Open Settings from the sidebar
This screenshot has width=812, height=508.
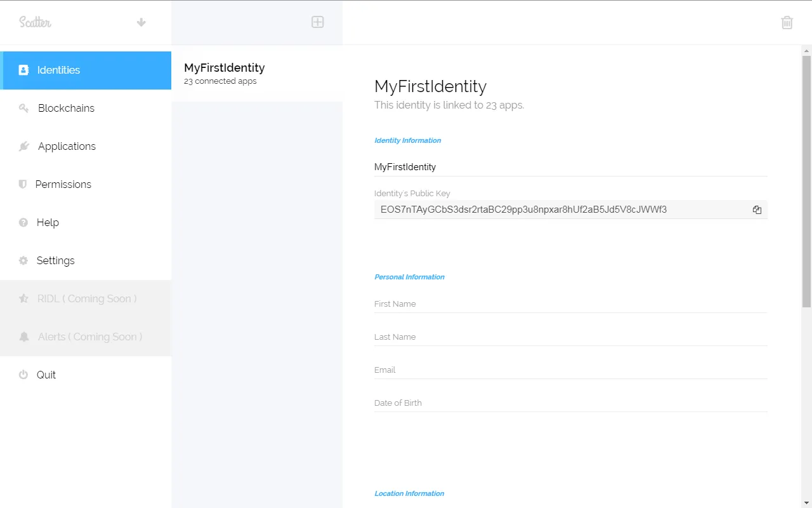pyautogui.click(x=86, y=261)
